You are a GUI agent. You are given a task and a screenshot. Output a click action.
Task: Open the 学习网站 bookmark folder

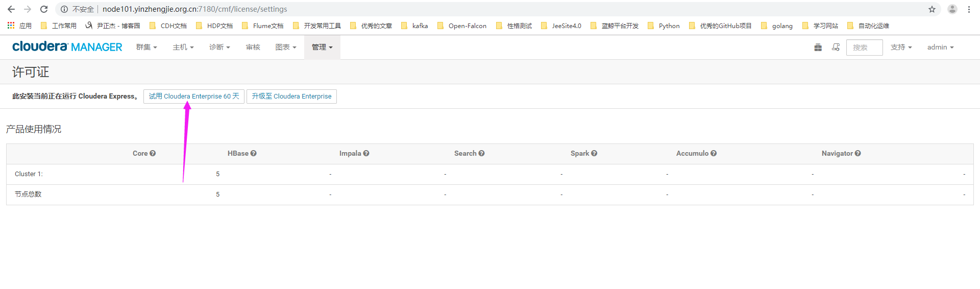point(820,26)
